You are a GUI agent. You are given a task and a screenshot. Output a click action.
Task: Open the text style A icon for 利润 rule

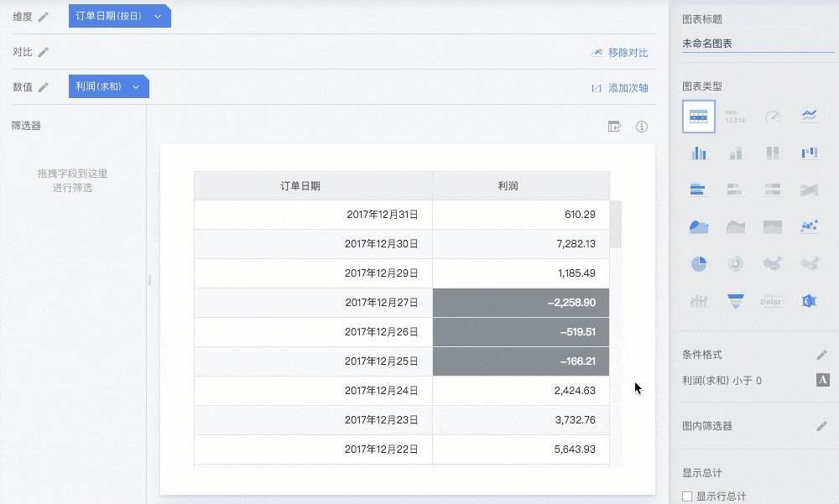pos(822,380)
